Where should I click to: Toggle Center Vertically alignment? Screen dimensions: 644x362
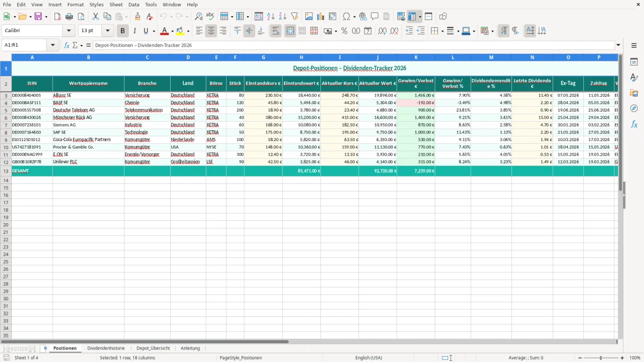249,31
